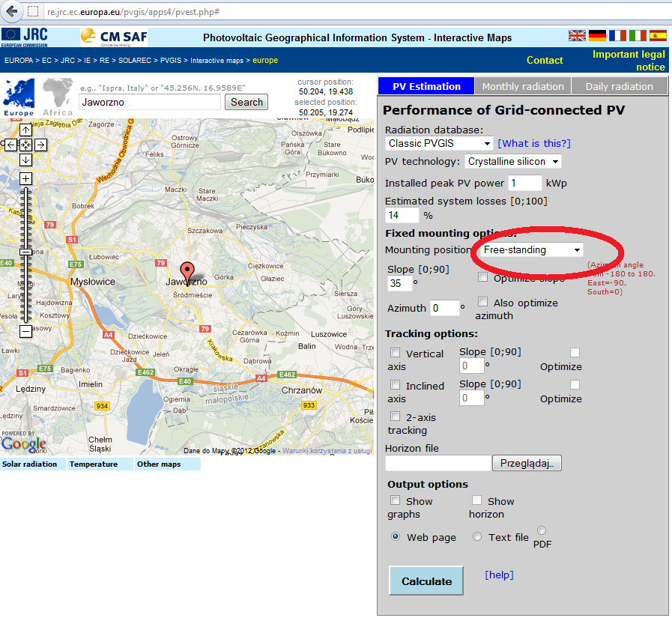Open the CM SAF logo
672x618 pixels.
(114, 37)
